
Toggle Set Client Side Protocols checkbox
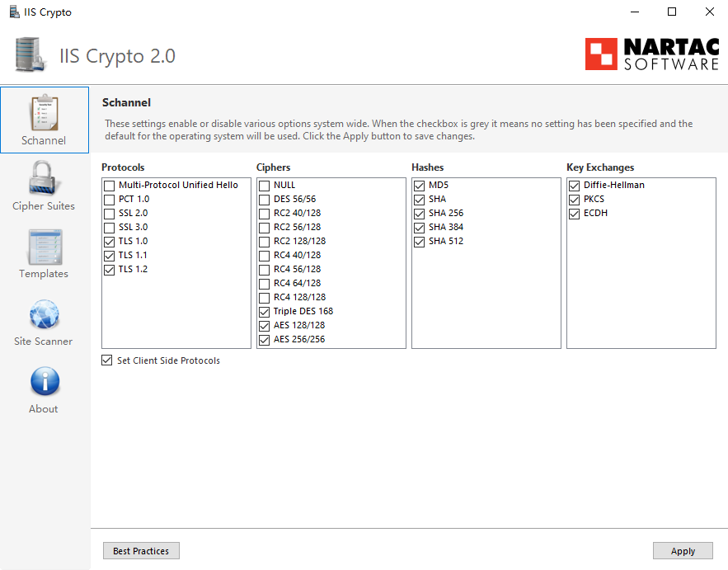[107, 360]
